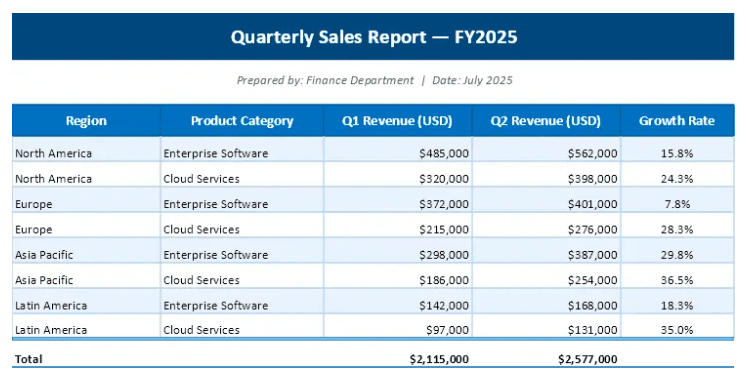Click the 36.5% growth rate cell
Screen dimensions: 746x376
(x=677, y=280)
